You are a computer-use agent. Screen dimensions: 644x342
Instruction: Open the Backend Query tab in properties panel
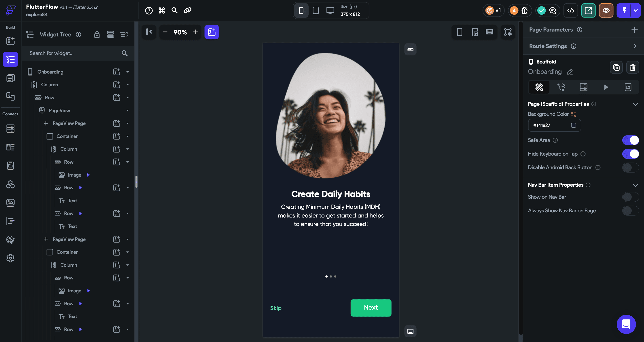(583, 87)
